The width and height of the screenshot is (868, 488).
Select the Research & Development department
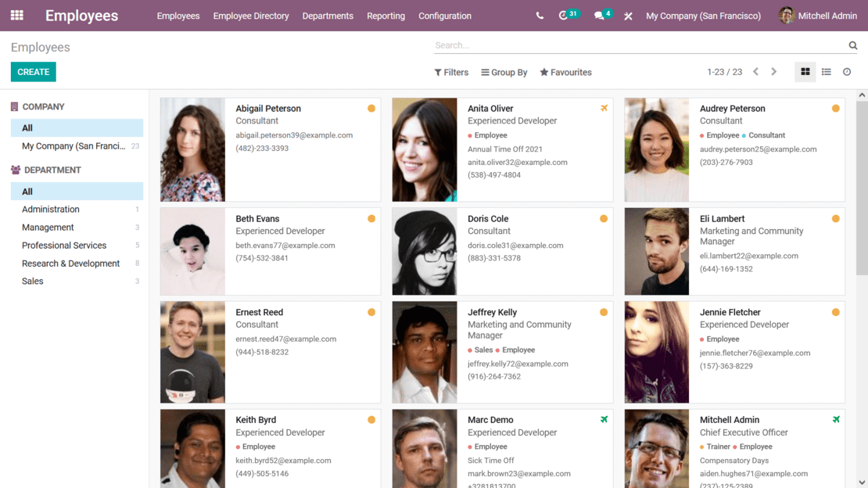pos(71,264)
